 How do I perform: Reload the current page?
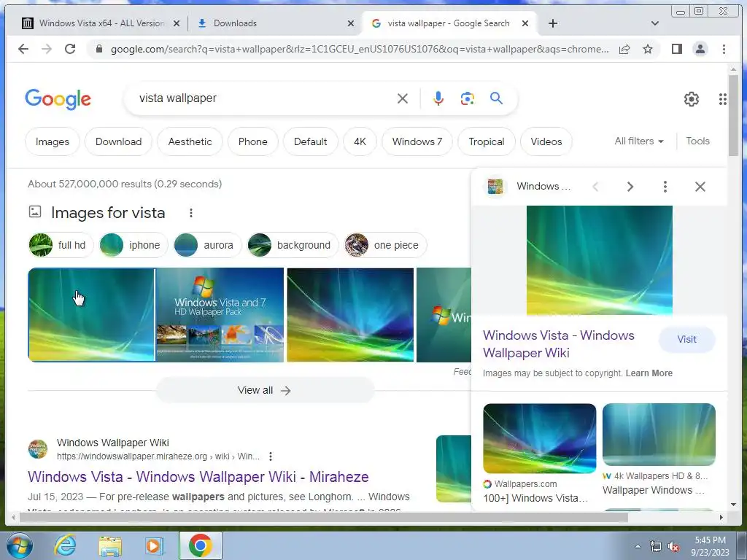(70, 49)
